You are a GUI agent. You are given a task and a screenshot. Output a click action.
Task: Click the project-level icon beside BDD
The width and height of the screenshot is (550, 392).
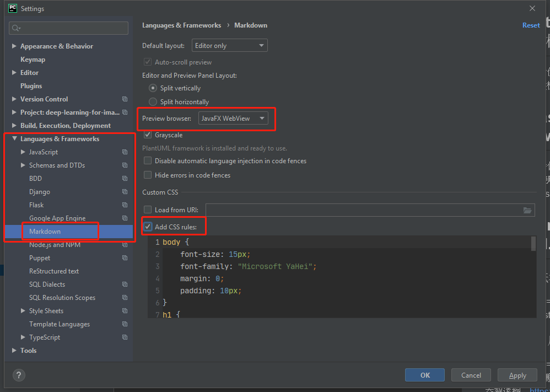click(125, 179)
